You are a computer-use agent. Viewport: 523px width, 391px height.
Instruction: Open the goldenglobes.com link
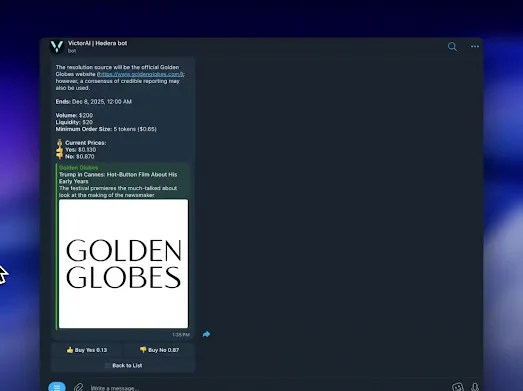140,74
